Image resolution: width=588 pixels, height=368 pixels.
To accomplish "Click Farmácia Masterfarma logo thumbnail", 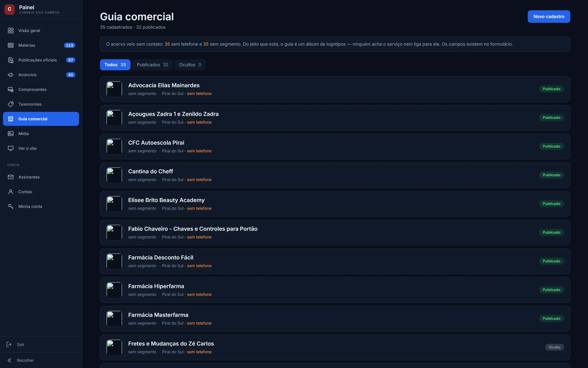I will point(114,319).
